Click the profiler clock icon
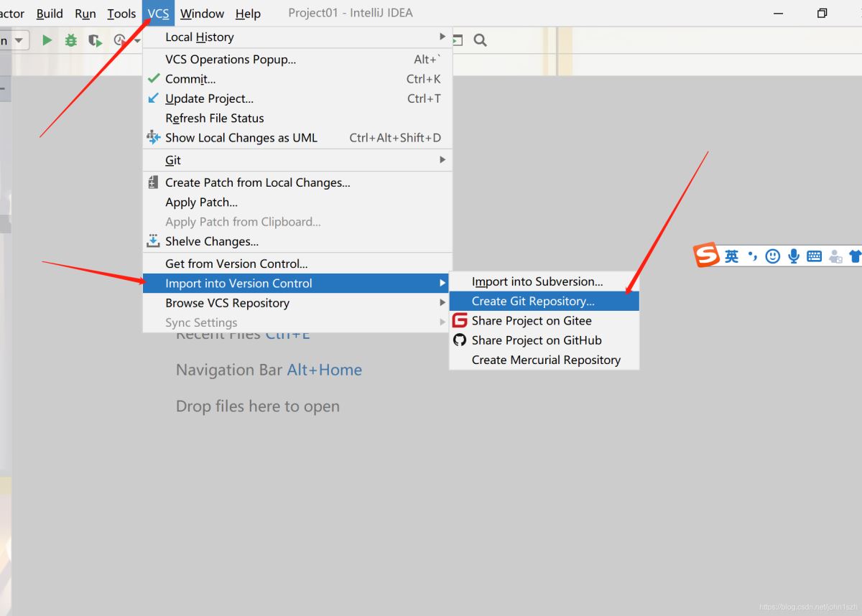This screenshot has height=616, width=862. pos(119,40)
